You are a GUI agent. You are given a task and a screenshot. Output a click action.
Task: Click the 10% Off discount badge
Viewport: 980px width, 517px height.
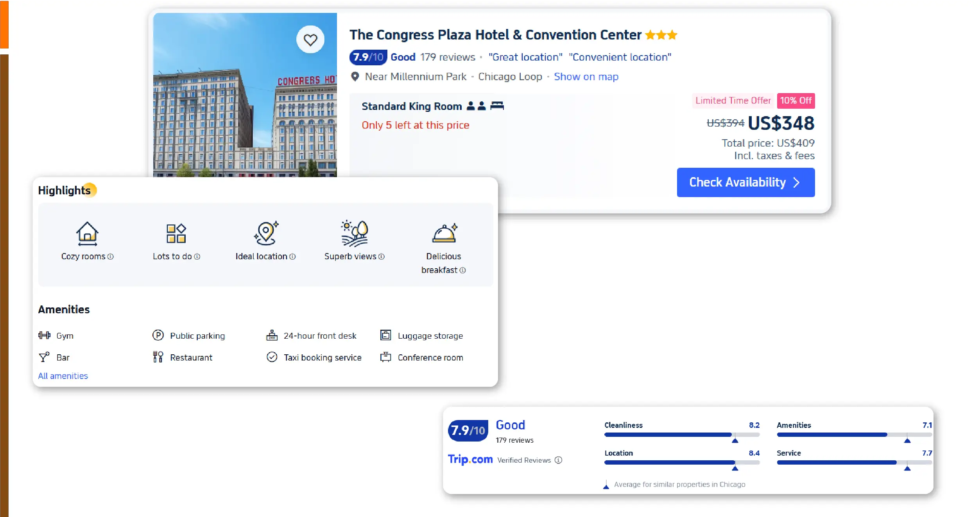coord(795,101)
